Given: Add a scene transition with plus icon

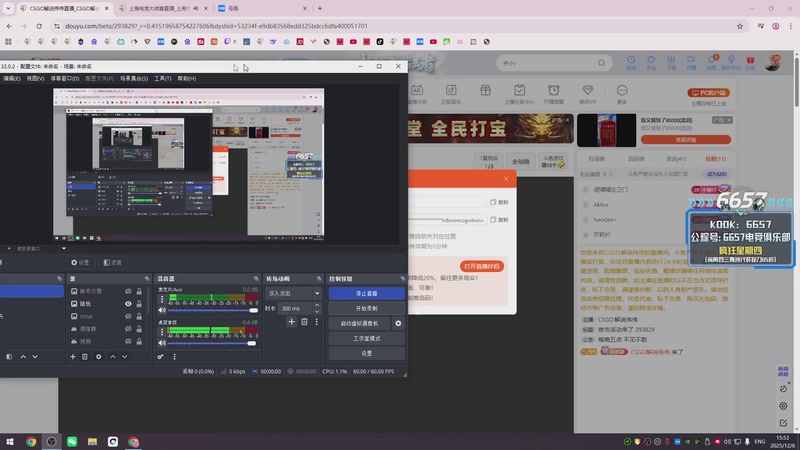Looking at the screenshot, I should pos(291,321).
